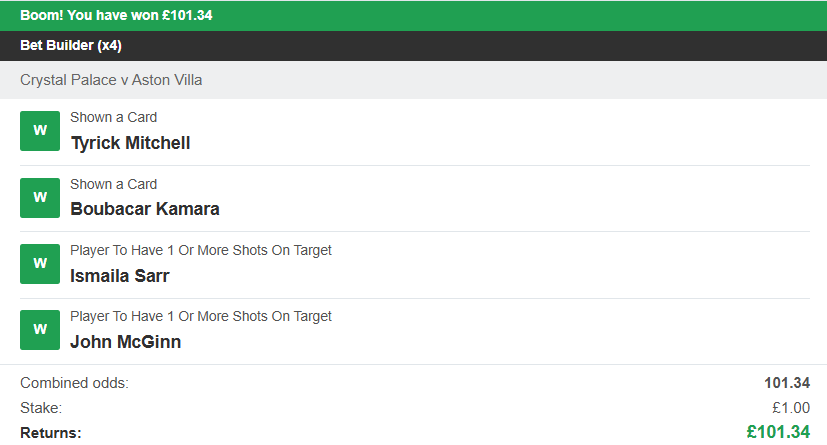
Task: Open the Crystal Palace v Aston Villa match
Action: (111, 80)
